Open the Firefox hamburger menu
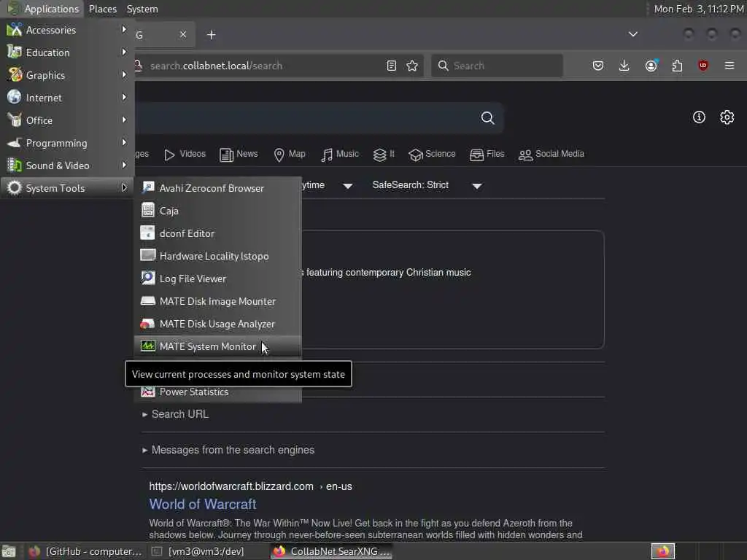 pos(729,66)
